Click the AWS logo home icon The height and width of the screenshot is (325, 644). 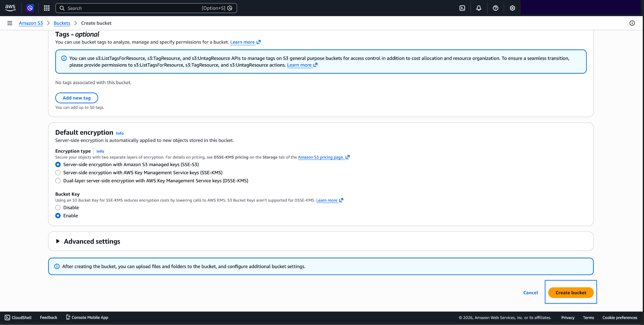10,8
